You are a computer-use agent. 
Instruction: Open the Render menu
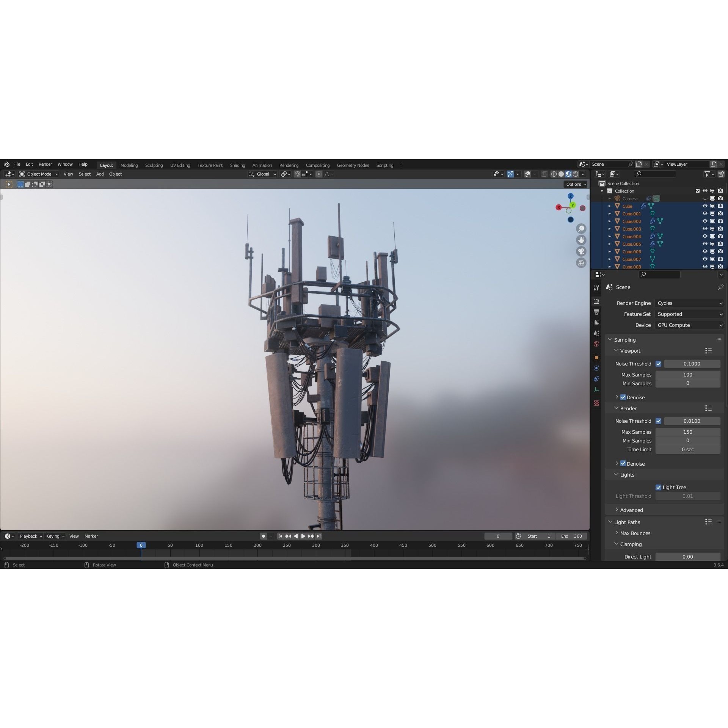pyautogui.click(x=45, y=164)
